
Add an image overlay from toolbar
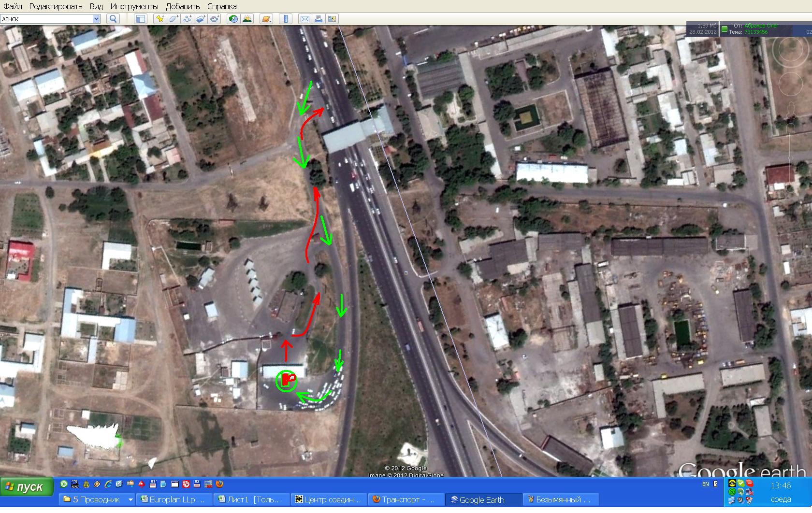(x=201, y=19)
